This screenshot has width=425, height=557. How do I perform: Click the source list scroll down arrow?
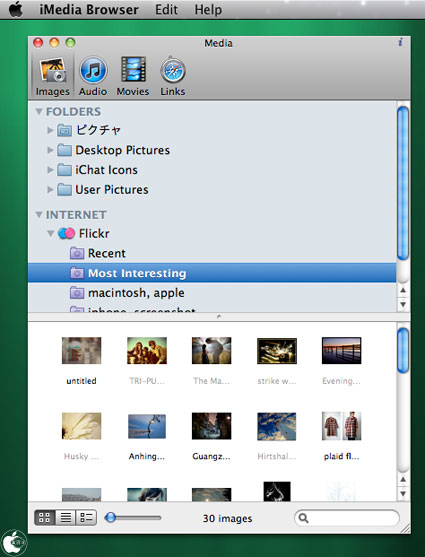(403, 304)
